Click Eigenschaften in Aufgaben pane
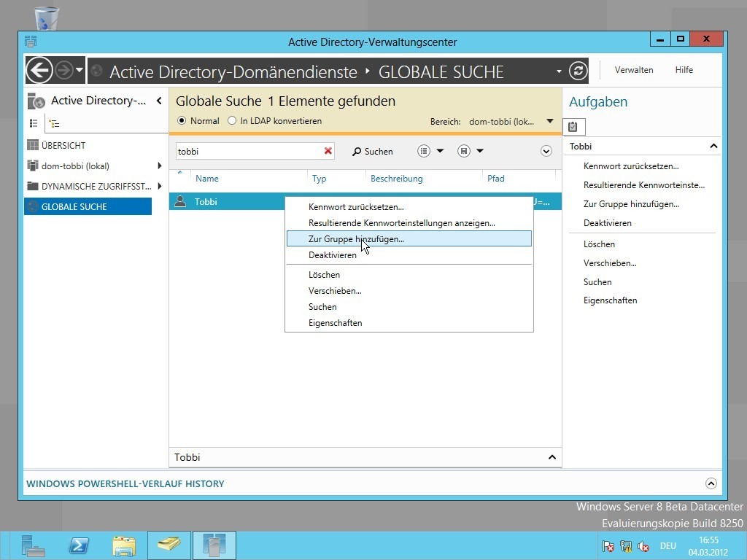The image size is (747, 560). [610, 300]
